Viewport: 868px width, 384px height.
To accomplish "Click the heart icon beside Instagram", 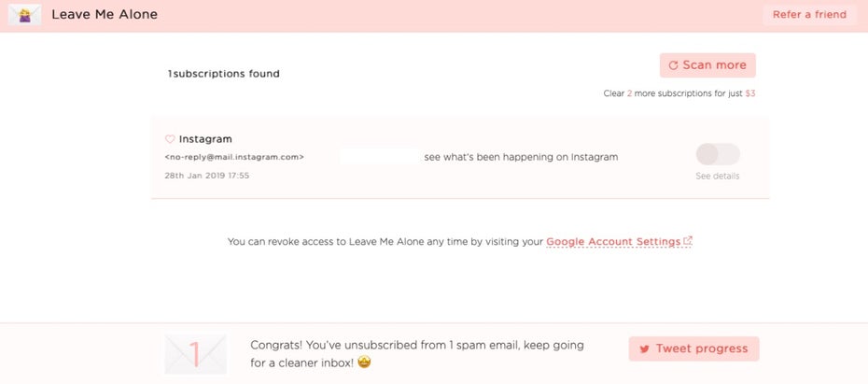I will click(x=170, y=139).
